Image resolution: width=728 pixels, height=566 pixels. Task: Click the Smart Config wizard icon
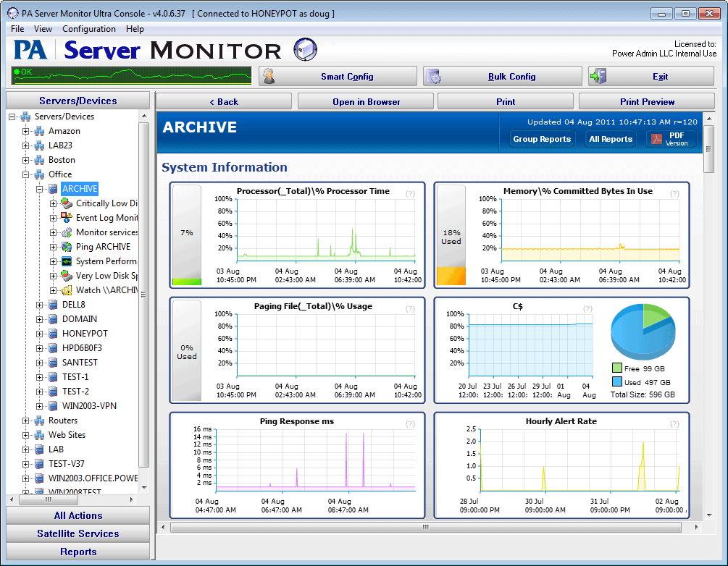pyautogui.click(x=268, y=76)
